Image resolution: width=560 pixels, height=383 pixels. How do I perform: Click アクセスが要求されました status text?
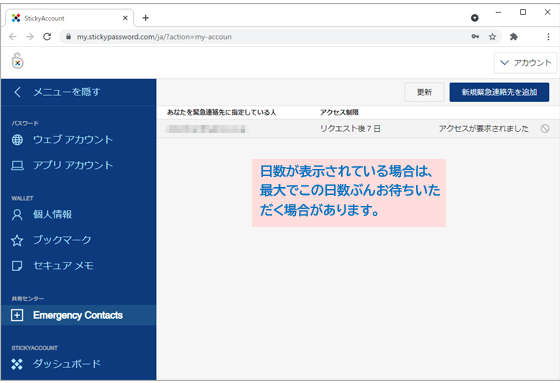click(484, 129)
